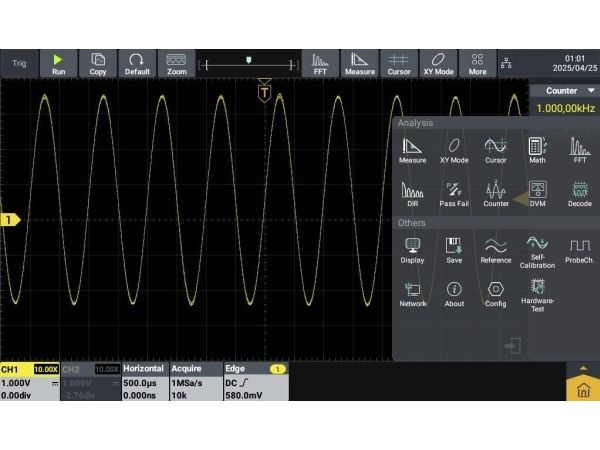Toggle the More menu button

[x=478, y=64]
